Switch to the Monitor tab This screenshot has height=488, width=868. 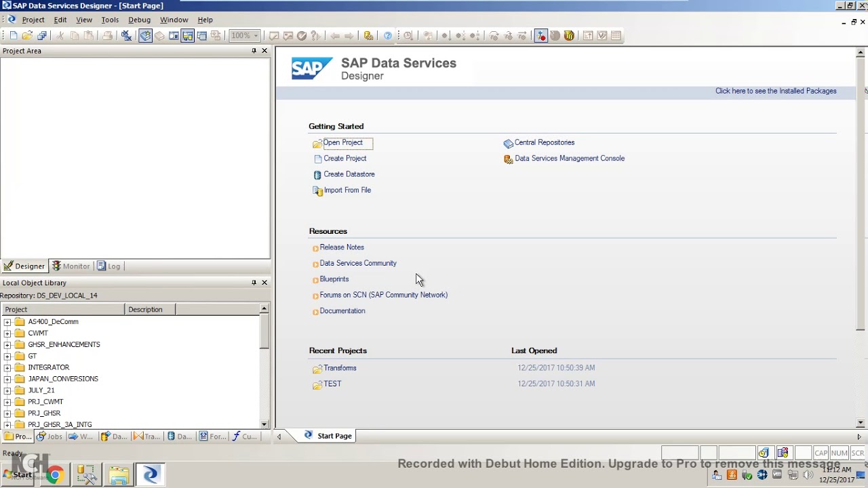pos(71,266)
